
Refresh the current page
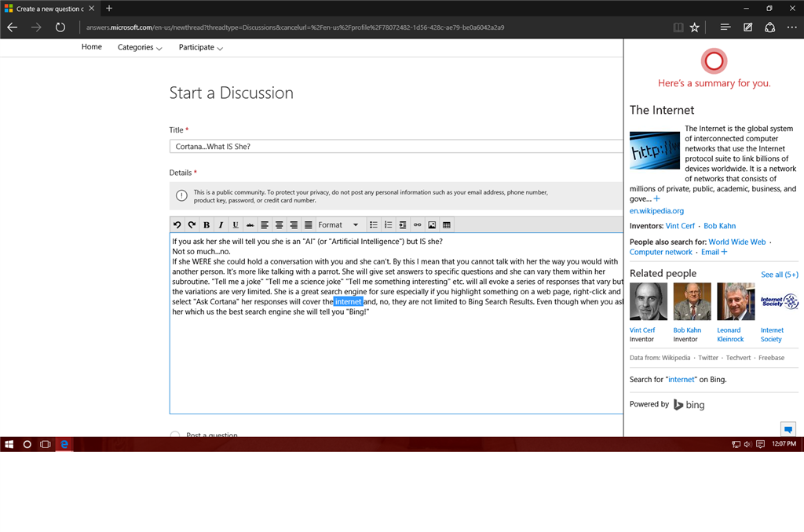60,27
